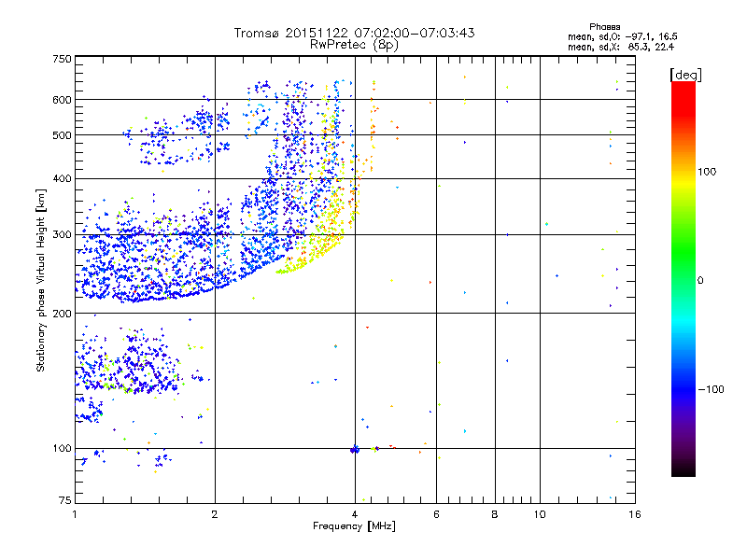
Task: Click the '400' height axis label
Action: [x=63, y=178]
